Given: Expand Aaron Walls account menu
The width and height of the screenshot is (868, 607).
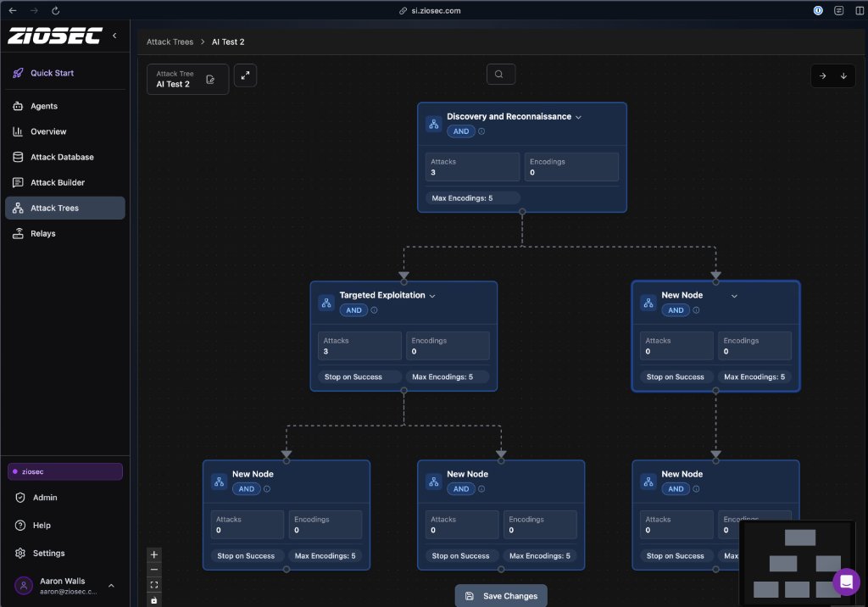Looking at the screenshot, I should click(111, 586).
